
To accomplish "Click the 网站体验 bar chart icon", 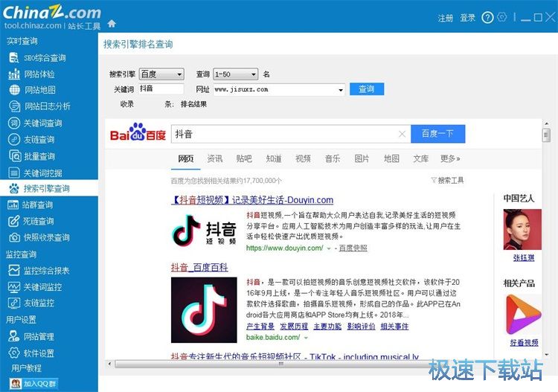I will click(14, 74).
